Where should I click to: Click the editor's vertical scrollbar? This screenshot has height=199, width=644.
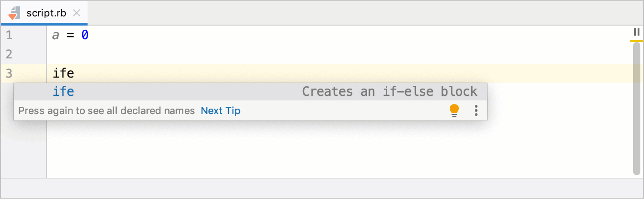pyautogui.click(x=637, y=110)
